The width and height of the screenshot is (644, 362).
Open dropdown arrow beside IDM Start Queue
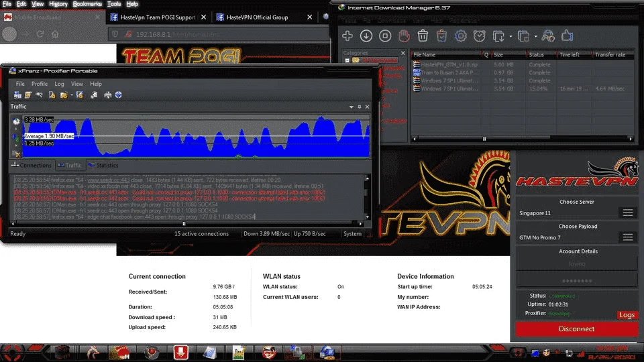[511, 36]
